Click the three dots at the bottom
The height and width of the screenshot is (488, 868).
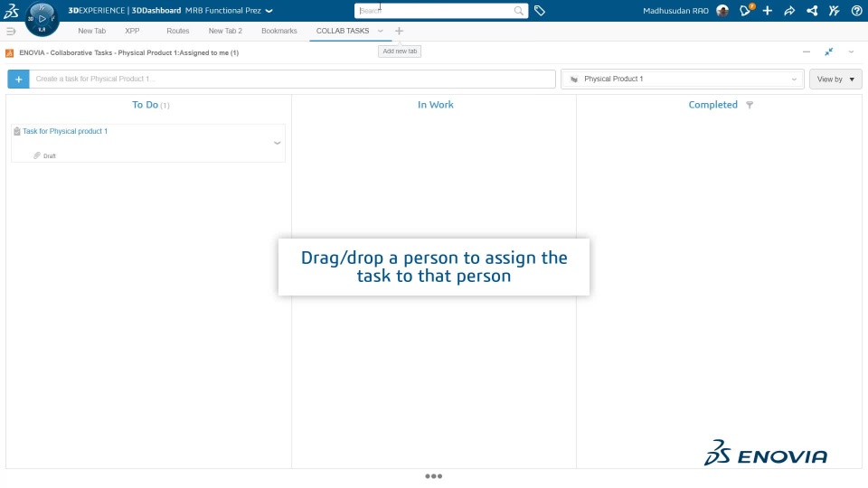433,476
